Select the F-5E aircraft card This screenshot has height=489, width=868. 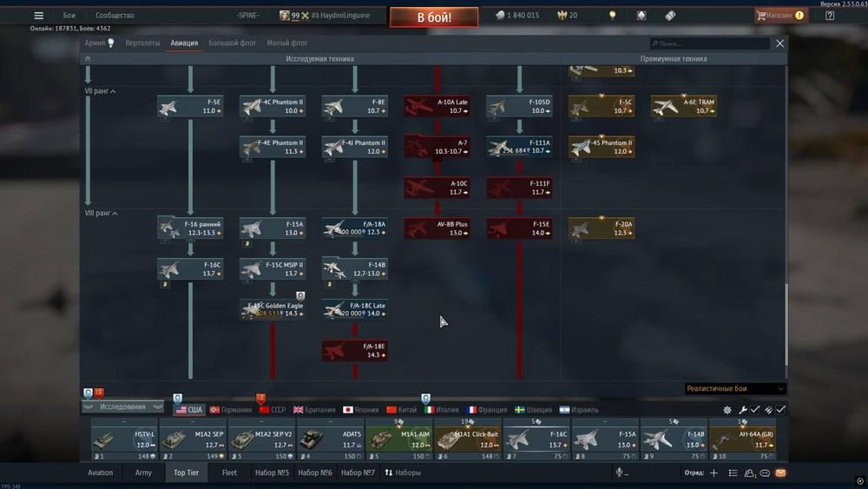pos(190,106)
